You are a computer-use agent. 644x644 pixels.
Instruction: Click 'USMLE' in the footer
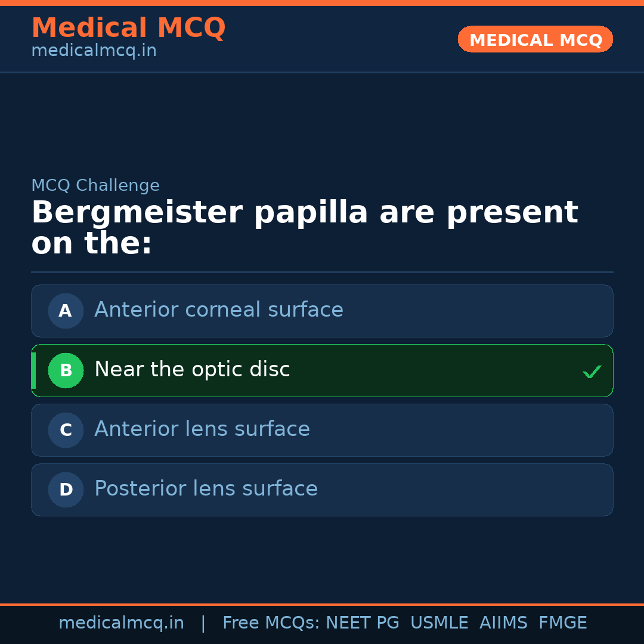439,623
